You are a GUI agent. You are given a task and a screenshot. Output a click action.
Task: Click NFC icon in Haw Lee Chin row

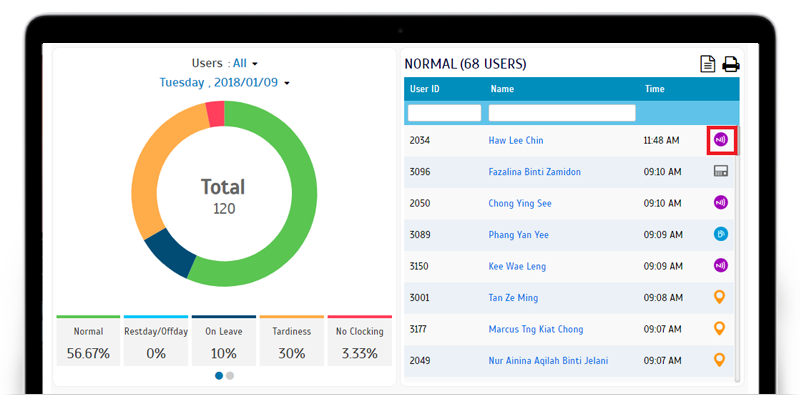point(720,139)
